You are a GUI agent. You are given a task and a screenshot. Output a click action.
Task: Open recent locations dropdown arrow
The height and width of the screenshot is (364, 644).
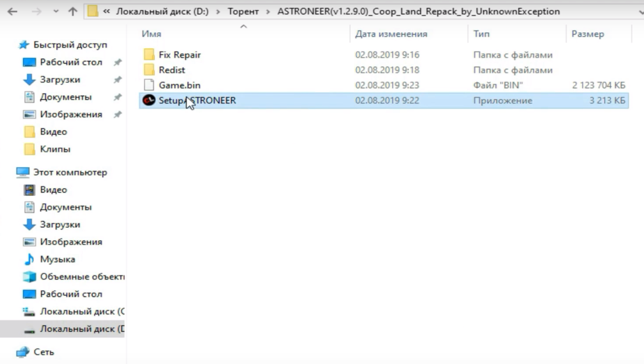[55, 12]
